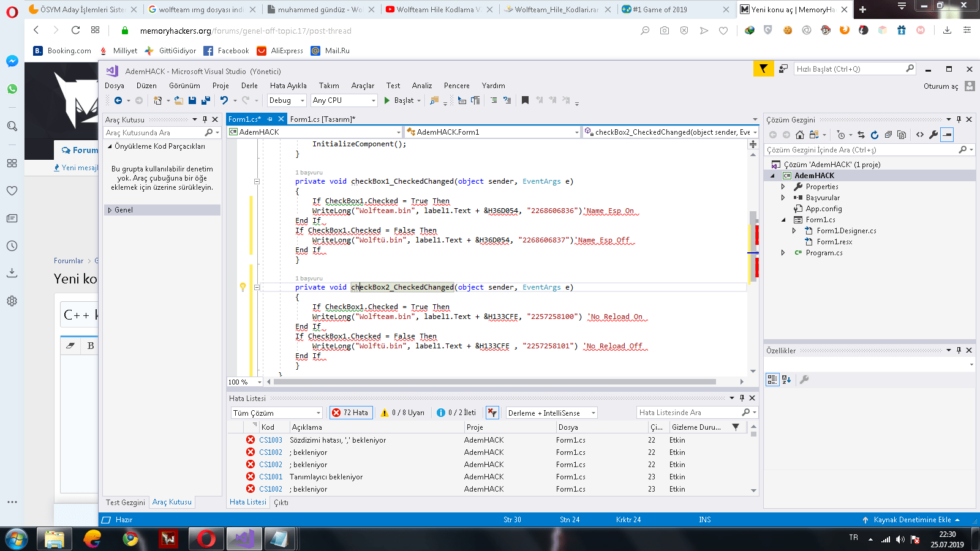The width and height of the screenshot is (980, 551).
Task: Click the Navigate Backward arrow in toolbar
Action: [x=118, y=100]
